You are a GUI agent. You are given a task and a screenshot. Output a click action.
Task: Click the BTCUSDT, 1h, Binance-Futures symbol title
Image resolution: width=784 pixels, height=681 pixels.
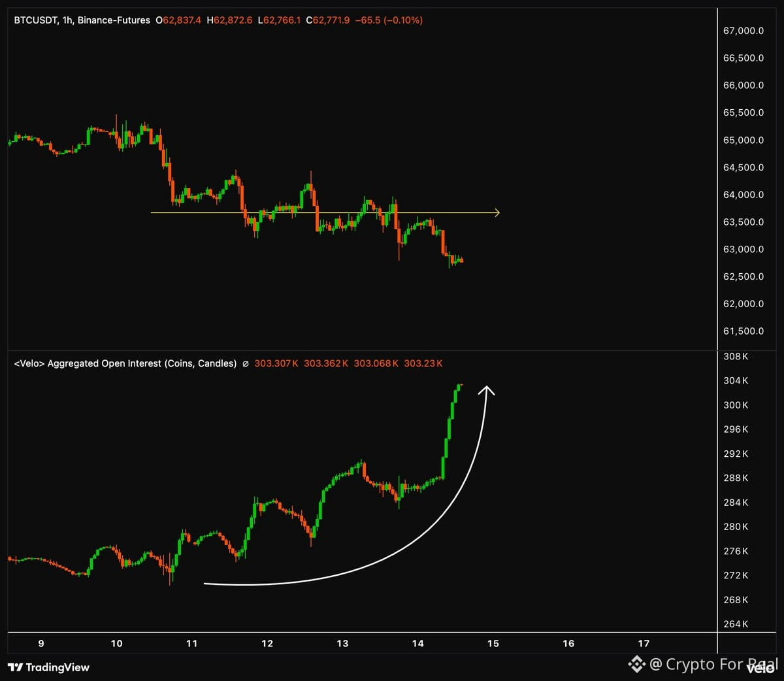click(x=82, y=20)
